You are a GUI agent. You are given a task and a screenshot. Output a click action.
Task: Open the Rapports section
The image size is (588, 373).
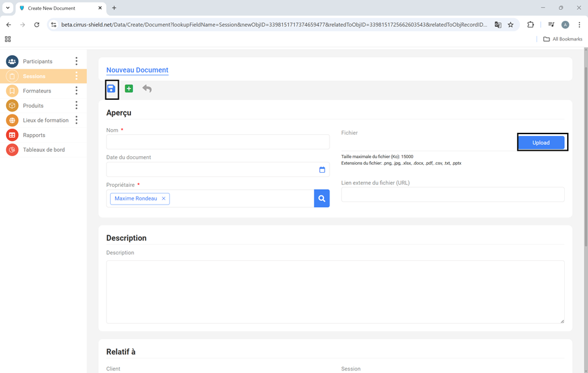[34, 135]
